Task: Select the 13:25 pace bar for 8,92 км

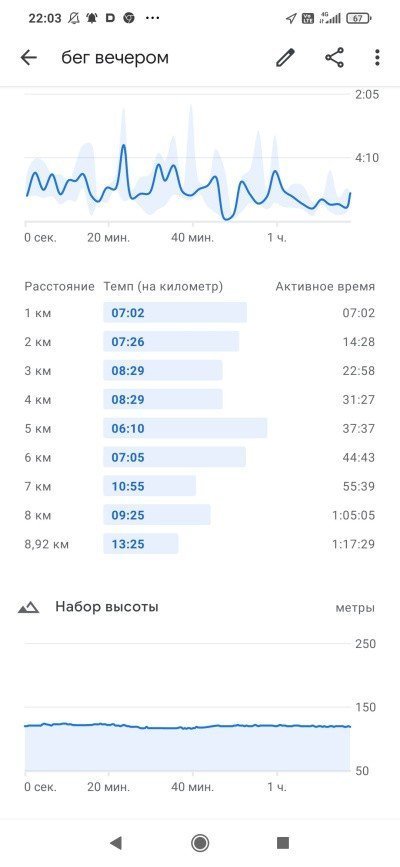Action: click(x=141, y=544)
